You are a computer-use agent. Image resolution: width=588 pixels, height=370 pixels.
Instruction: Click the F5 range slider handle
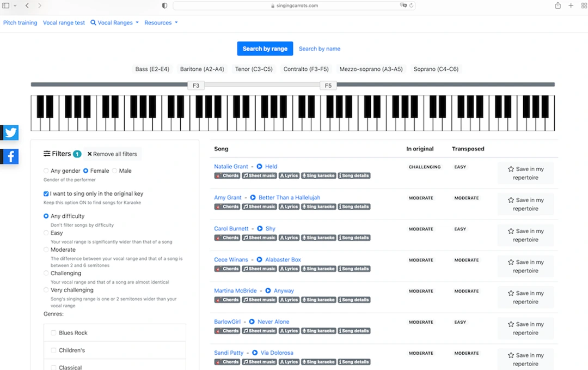[328, 86]
